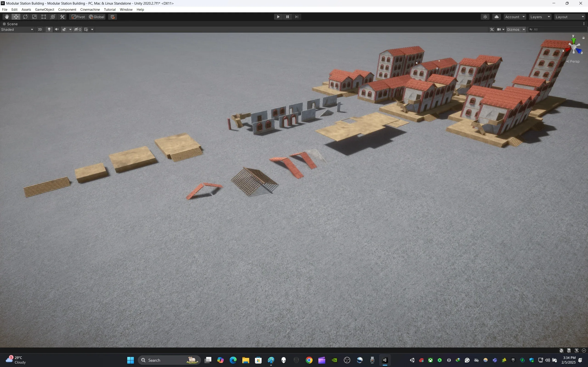
Task: Select the Rotate tool
Action: 25,17
